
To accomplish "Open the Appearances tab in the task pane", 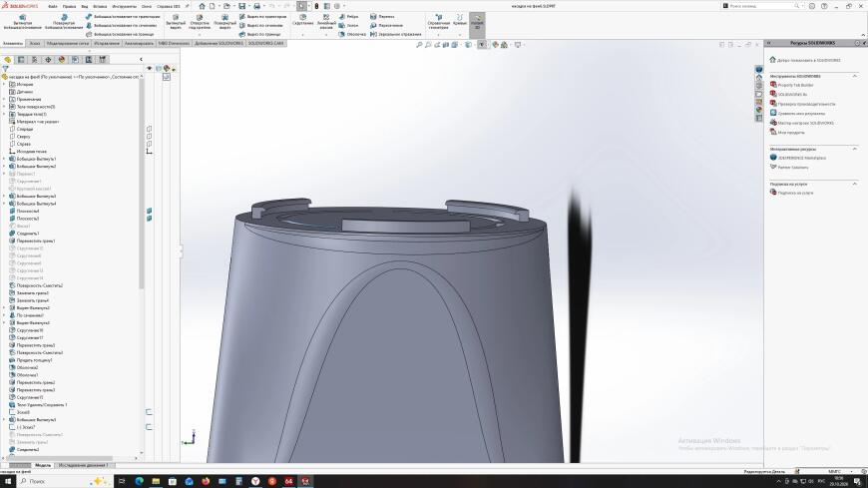I will pyautogui.click(x=759, y=110).
